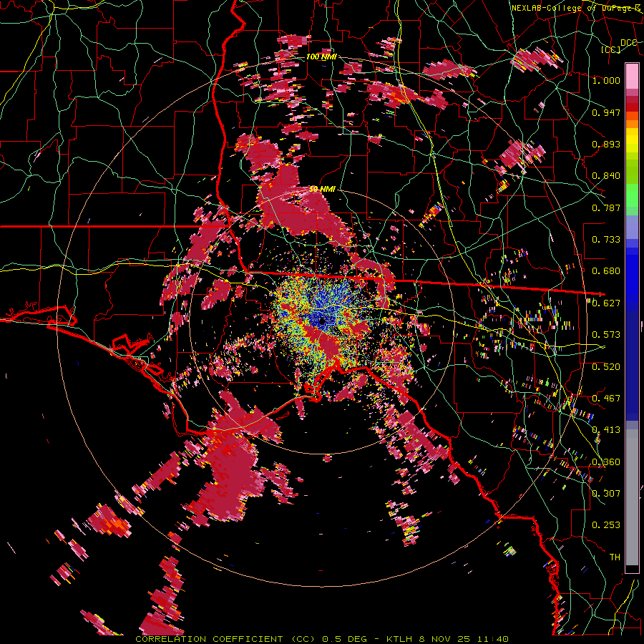Click the CORRELATION COEFFICIENT caption text
This screenshot has width=644, height=644.
[209, 639]
